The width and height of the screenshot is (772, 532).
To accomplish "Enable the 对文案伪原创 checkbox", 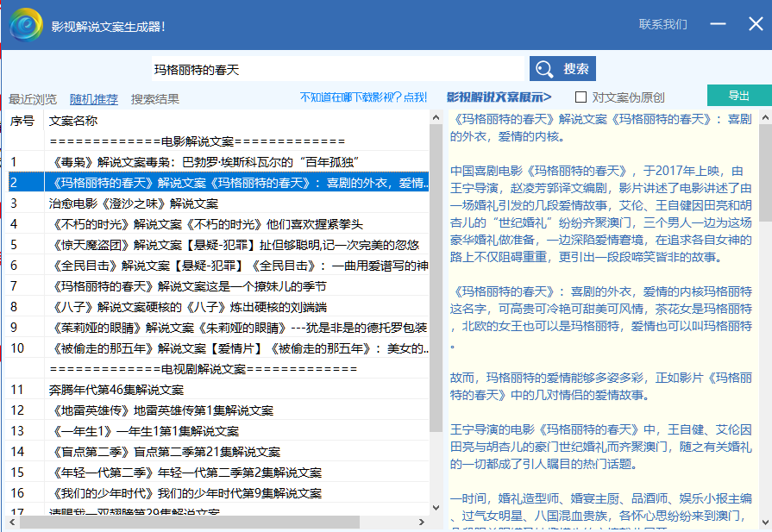I will pos(581,97).
